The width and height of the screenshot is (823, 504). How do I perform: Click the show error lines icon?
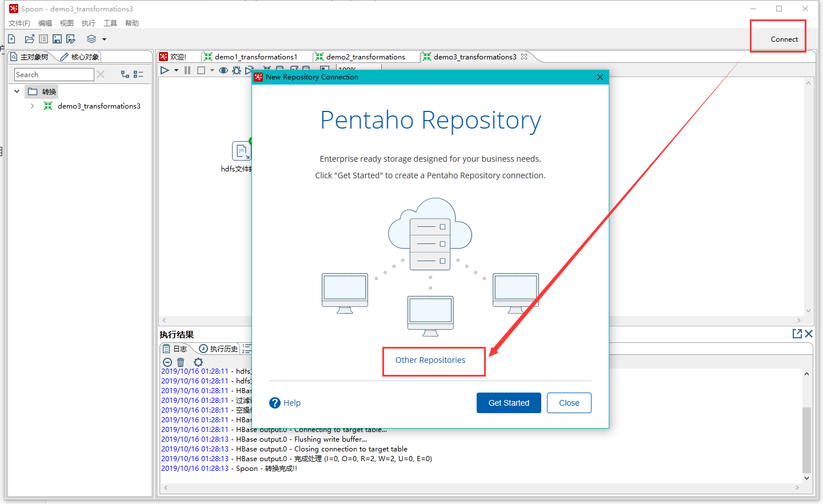pyautogui.click(x=167, y=362)
